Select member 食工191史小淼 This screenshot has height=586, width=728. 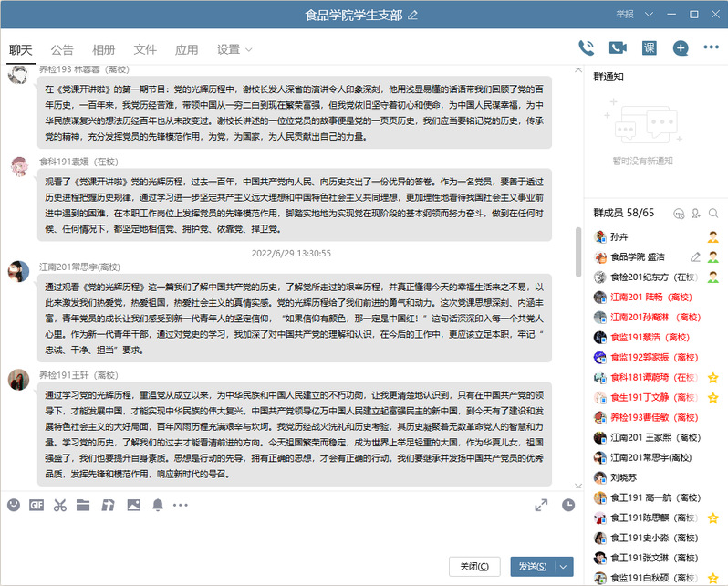[x=656, y=538]
